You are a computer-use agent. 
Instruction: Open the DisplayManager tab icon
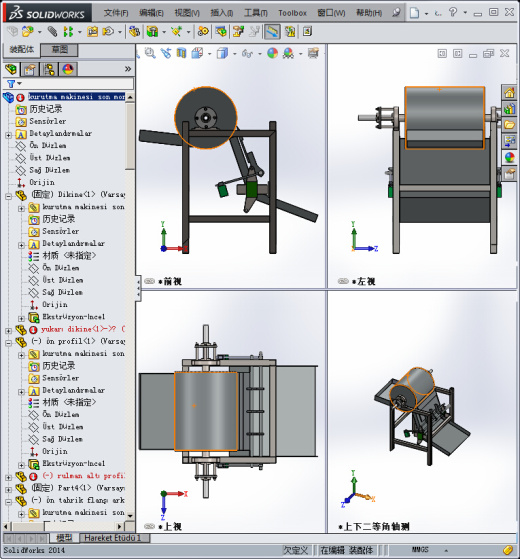click(68, 69)
